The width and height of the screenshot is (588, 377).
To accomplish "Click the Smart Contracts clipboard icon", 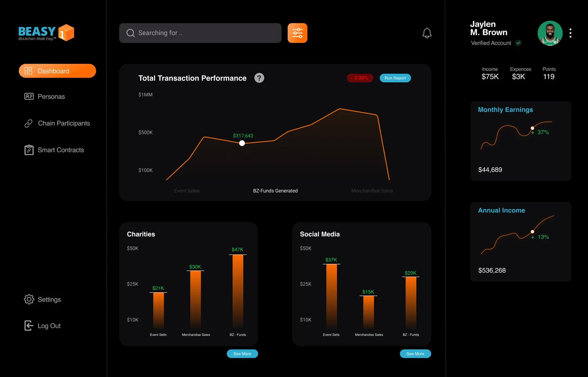I will pyautogui.click(x=29, y=150).
